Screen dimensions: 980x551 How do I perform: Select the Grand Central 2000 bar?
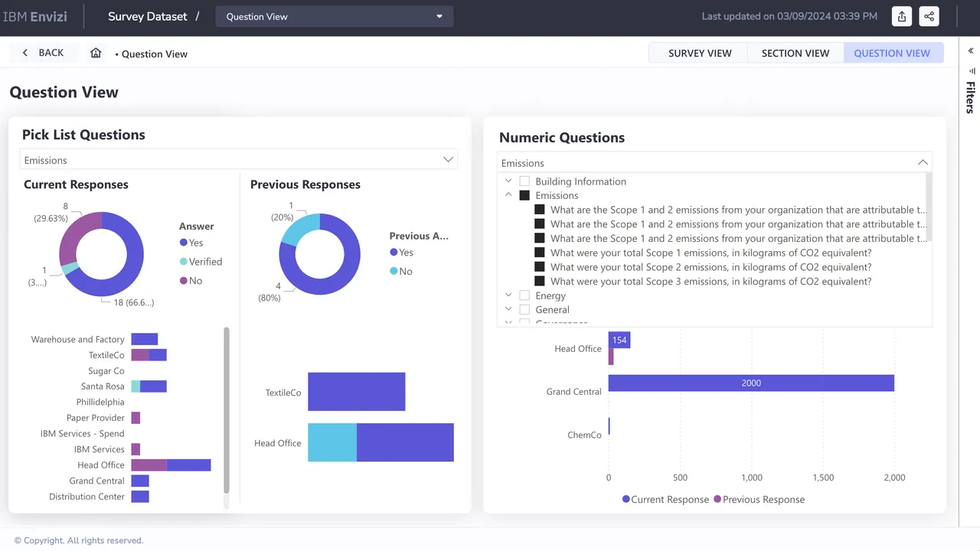(x=751, y=383)
